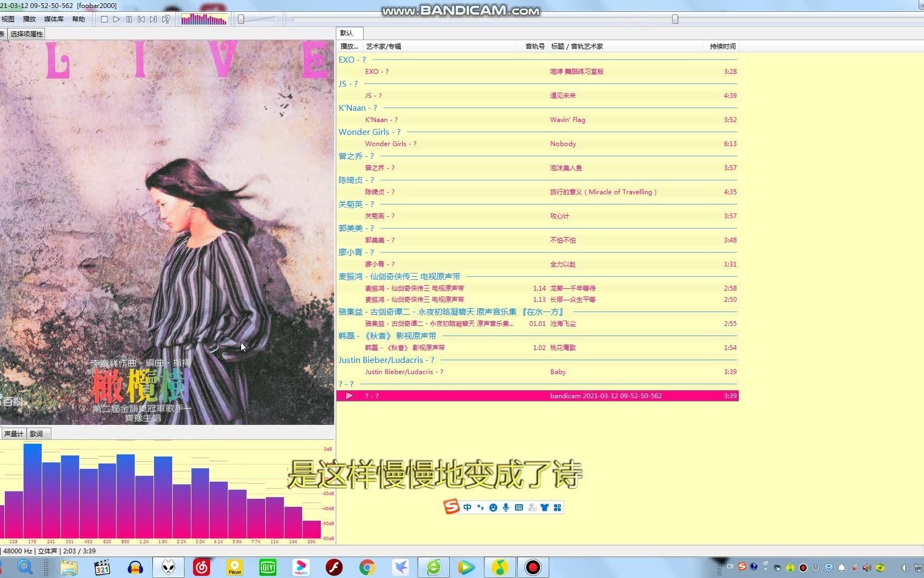Switch to the 选择项属性 tab
Screen dimensions: 924x578
point(27,34)
